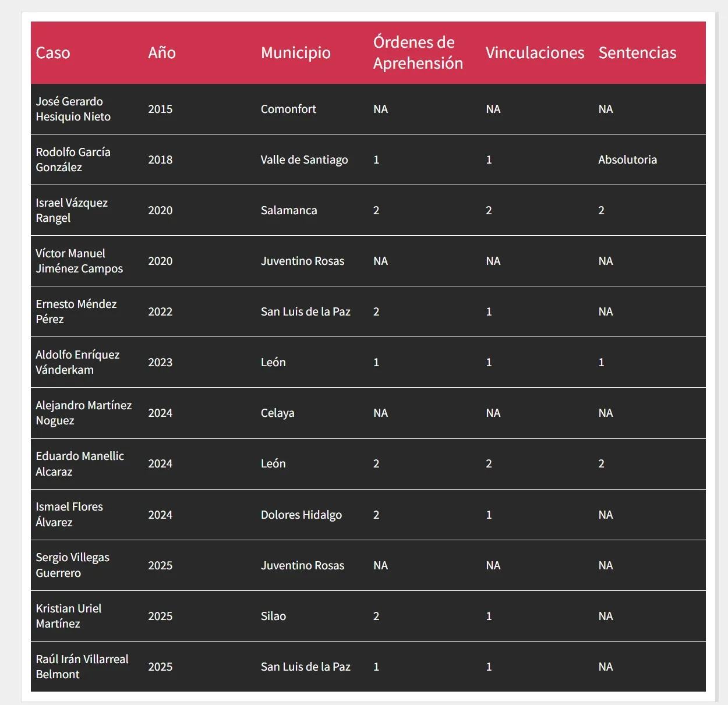The height and width of the screenshot is (705, 728).
Task: Select Eduardo Manellic Alcaraz case name
Action: 80,464
